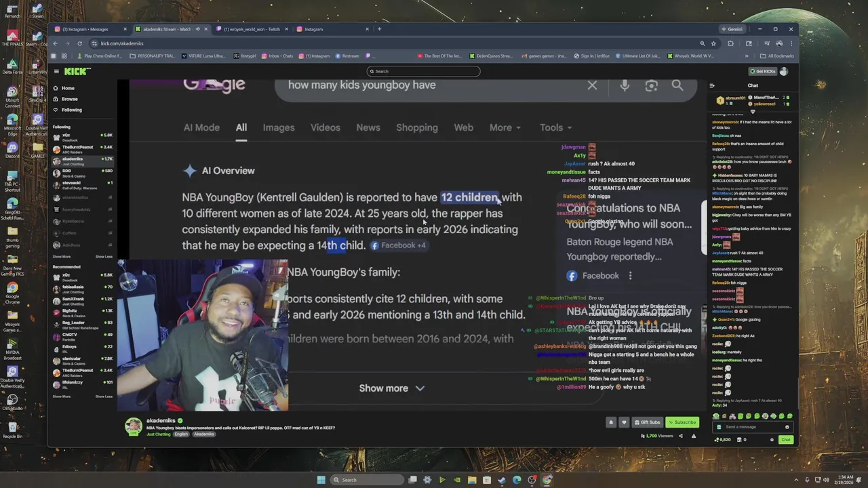Expand the chat gifter leaderboard arrow
This screenshot has width=868, height=488.
pos(753,112)
